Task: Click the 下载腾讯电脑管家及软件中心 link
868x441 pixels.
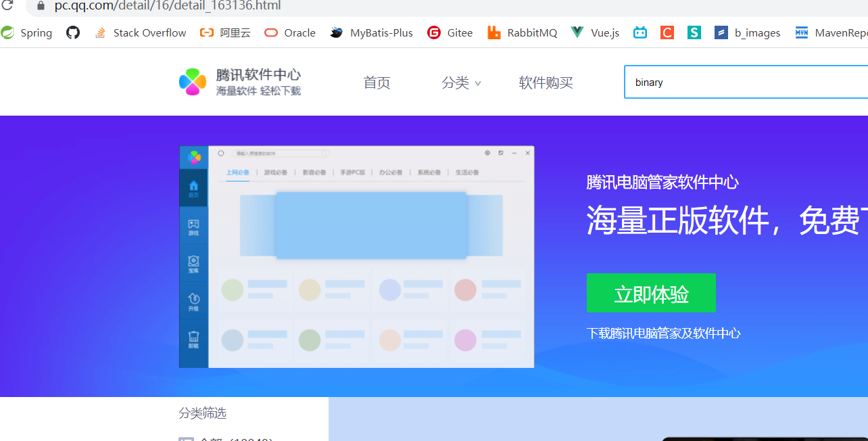Action: (x=664, y=333)
